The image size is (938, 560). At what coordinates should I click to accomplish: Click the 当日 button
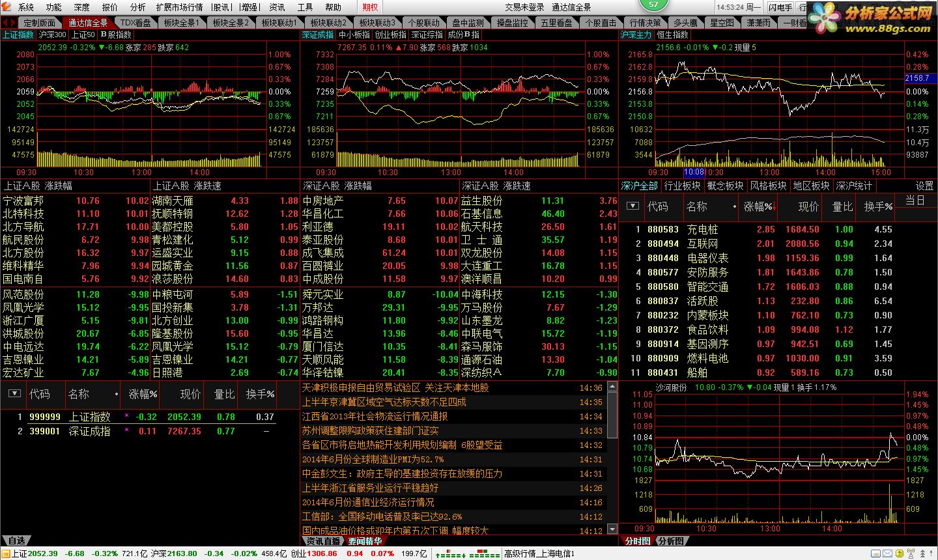pyautogui.click(x=915, y=201)
